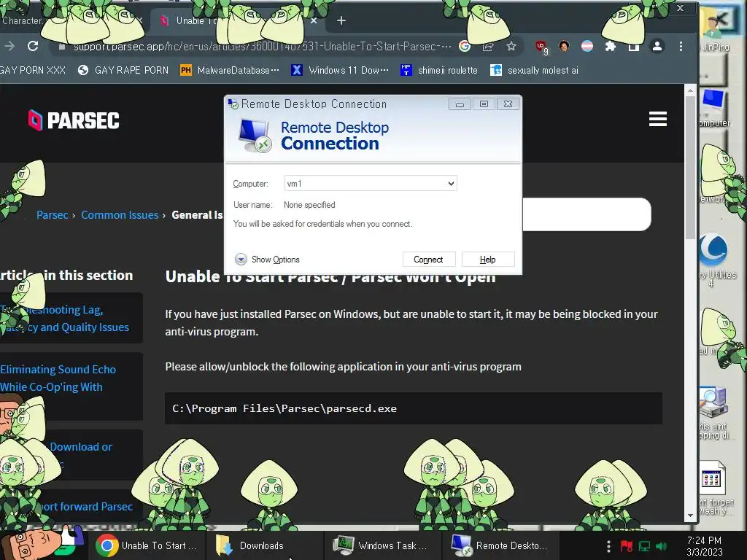Click the Start button face icon

(32, 544)
